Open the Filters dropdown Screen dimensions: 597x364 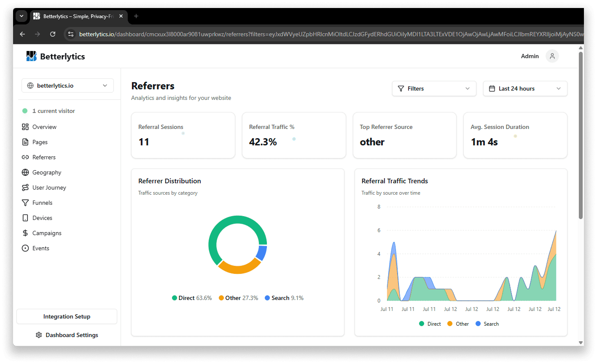coord(434,88)
